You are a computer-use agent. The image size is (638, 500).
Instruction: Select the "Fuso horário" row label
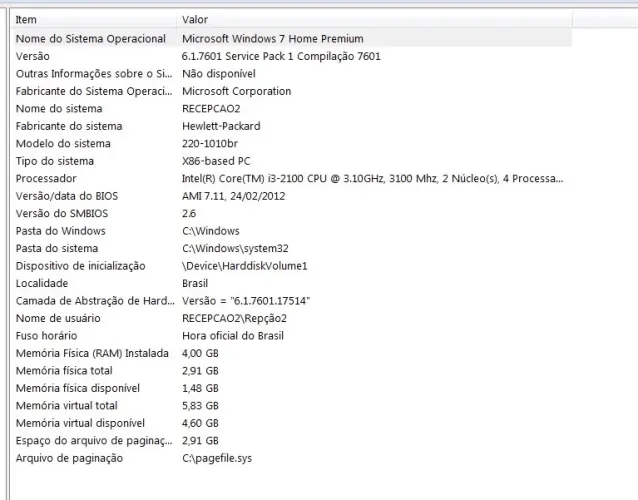point(46,336)
